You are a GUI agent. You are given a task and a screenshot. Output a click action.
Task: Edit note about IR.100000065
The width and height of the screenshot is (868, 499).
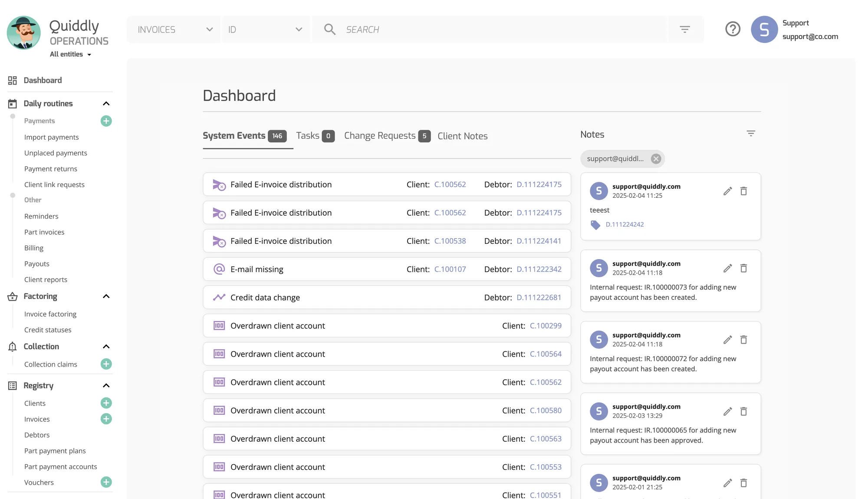[x=728, y=411]
